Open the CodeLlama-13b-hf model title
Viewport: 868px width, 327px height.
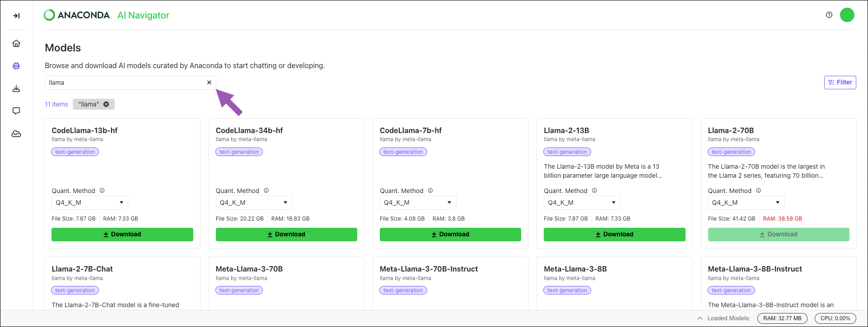(x=84, y=130)
